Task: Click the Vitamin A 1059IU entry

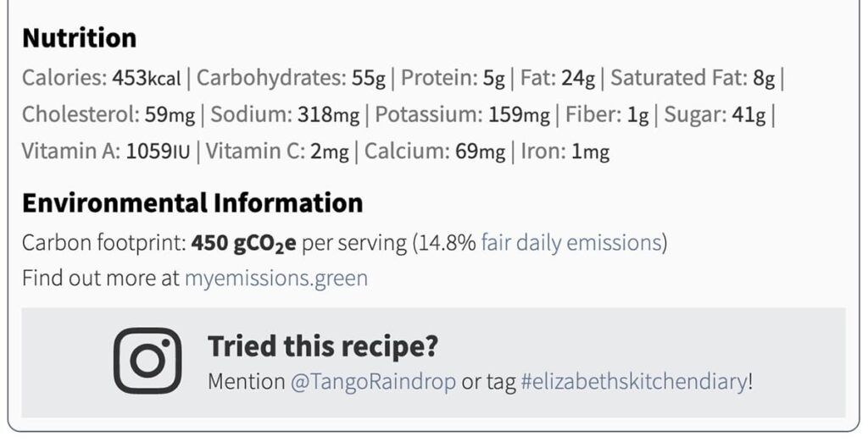Action: pyautogui.click(x=106, y=151)
